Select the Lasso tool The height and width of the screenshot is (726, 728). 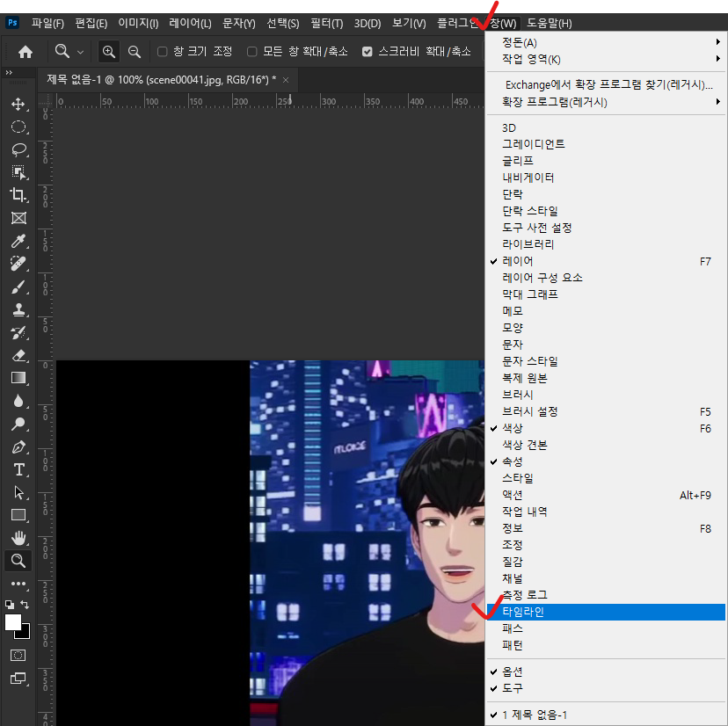tap(18, 149)
